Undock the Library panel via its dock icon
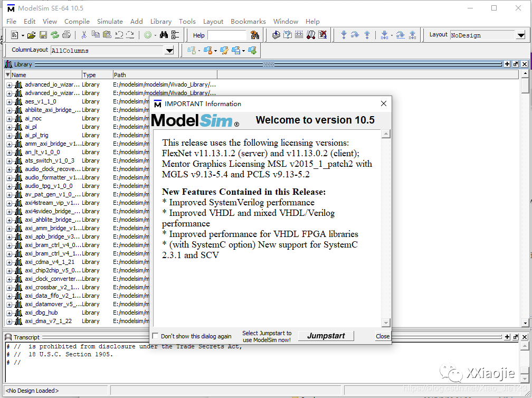 point(516,64)
